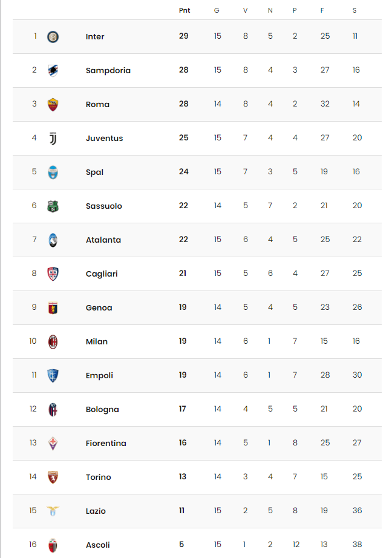Click the Milan club badge
This screenshot has width=392, height=558.
click(53, 341)
